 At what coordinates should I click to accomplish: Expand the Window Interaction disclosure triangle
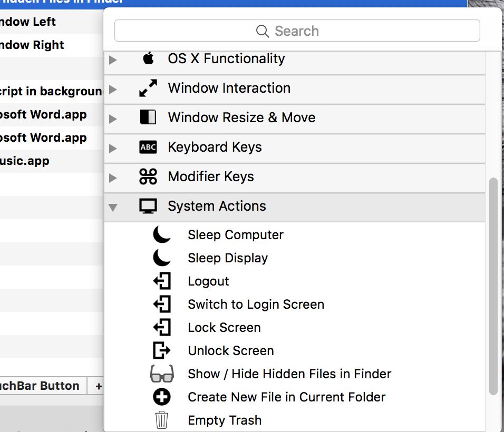pyautogui.click(x=113, y=89)
